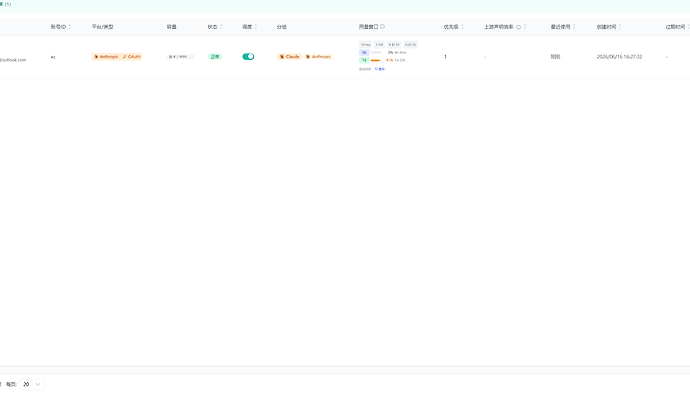Click the info icon beside 用量窗口
The width and height of the screenshot is (690, 393).
tap(382, 26)
